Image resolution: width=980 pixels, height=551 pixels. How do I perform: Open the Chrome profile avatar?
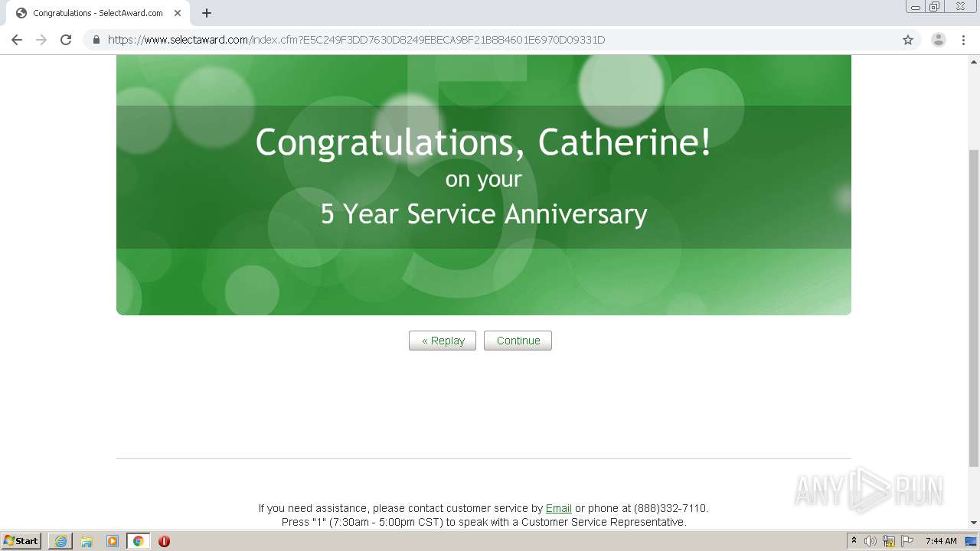938,40
